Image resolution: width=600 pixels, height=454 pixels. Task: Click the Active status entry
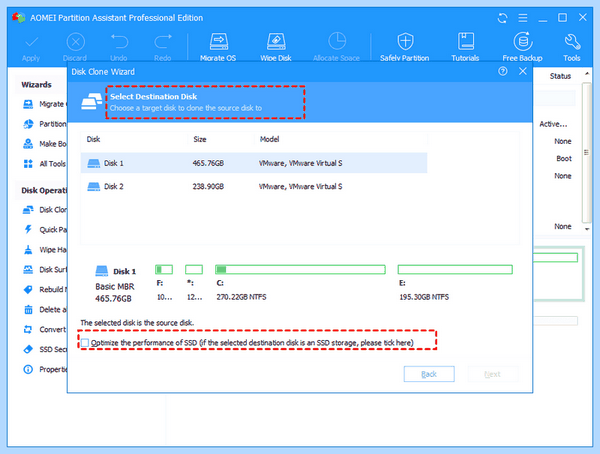pos(553,124)
